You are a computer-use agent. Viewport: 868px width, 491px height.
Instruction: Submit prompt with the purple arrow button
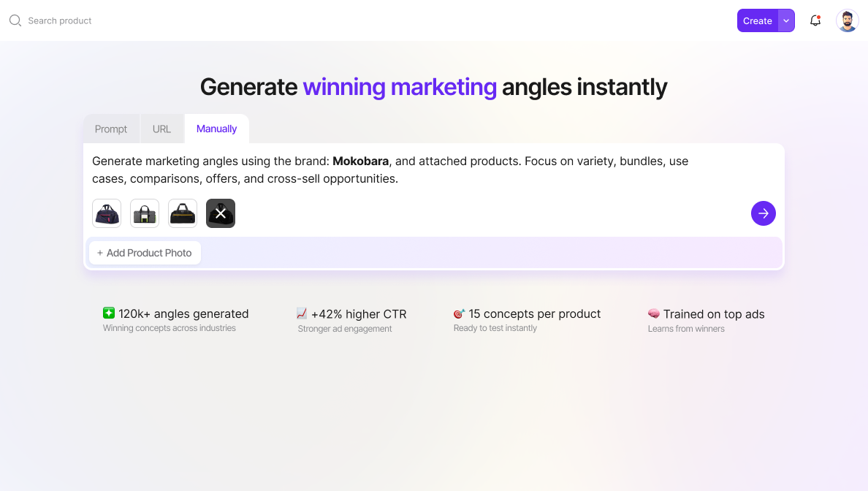[x=763, y=213]
